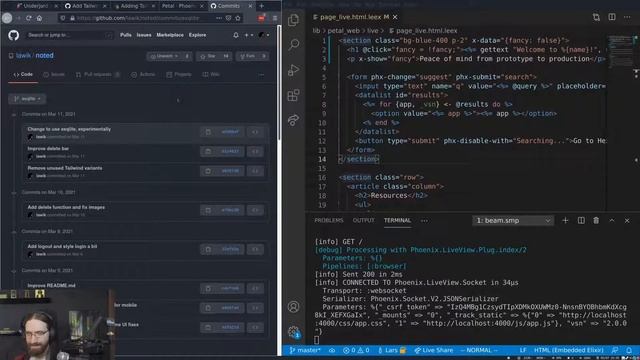Click the GitHub logo in browser page
This screenshot has height=360, width=640.
[x=13, y=35]
